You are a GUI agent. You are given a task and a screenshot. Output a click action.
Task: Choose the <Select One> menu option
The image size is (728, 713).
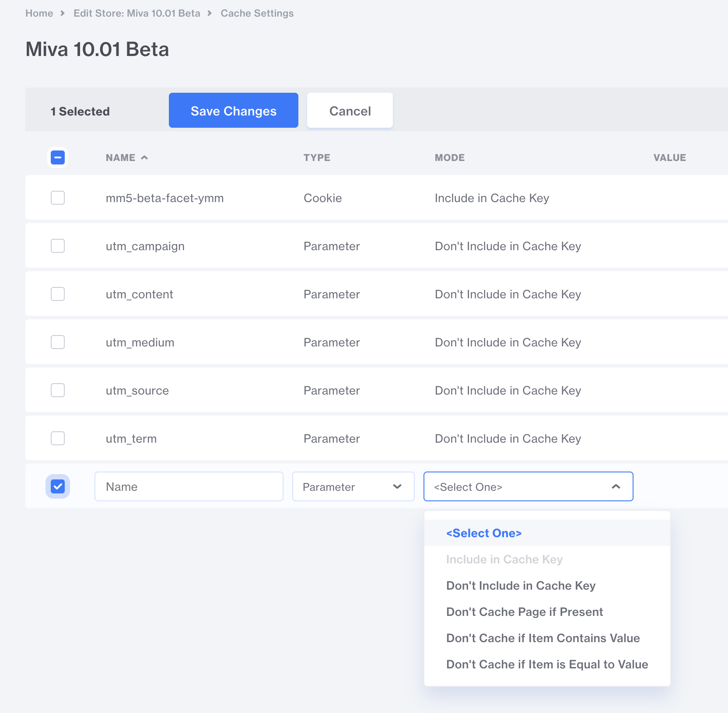[x=547, y=533]
